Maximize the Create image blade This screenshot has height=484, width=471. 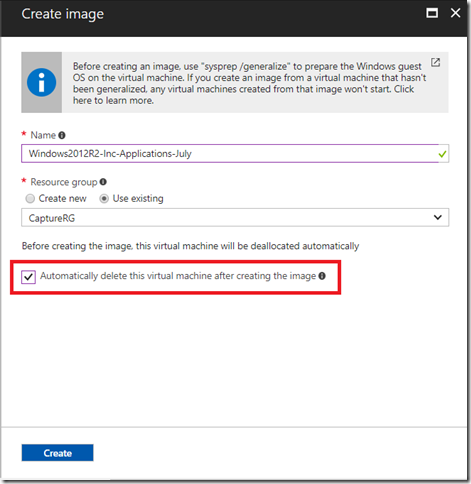[x=432, y=13]
